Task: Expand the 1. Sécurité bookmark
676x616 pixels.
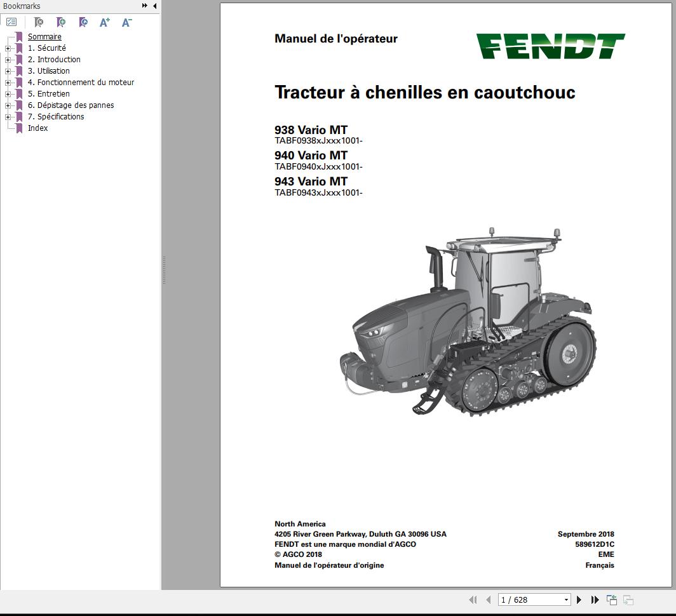Action: click(8, 49)
